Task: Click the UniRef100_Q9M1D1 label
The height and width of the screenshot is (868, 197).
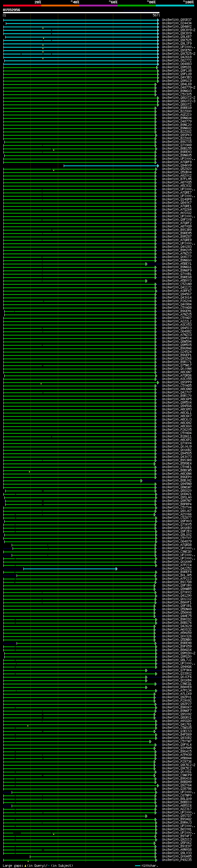Action: [x=177, y=67]
